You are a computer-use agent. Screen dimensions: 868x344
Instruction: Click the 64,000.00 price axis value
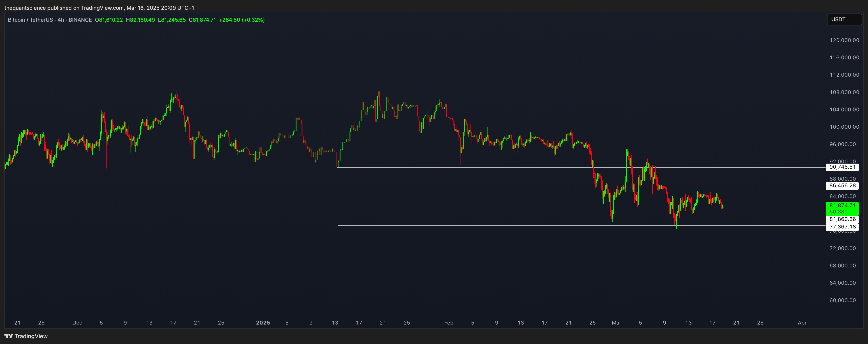pos(842,283)
